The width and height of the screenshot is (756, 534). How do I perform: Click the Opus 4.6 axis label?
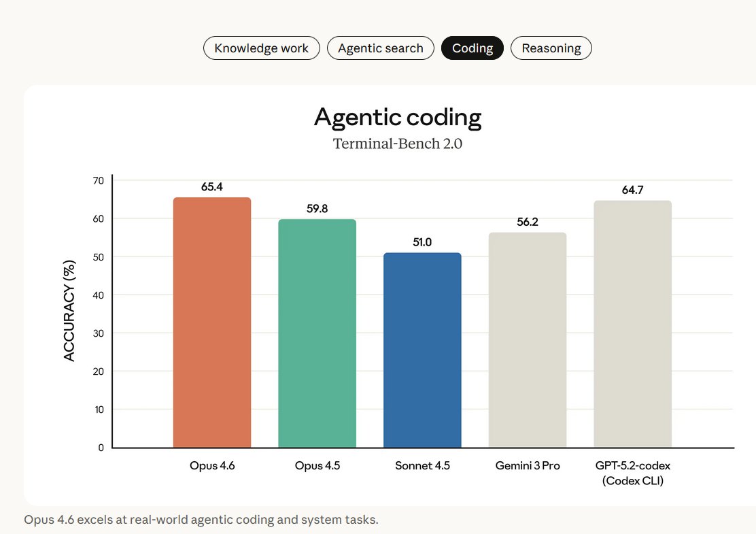[212, 466]
